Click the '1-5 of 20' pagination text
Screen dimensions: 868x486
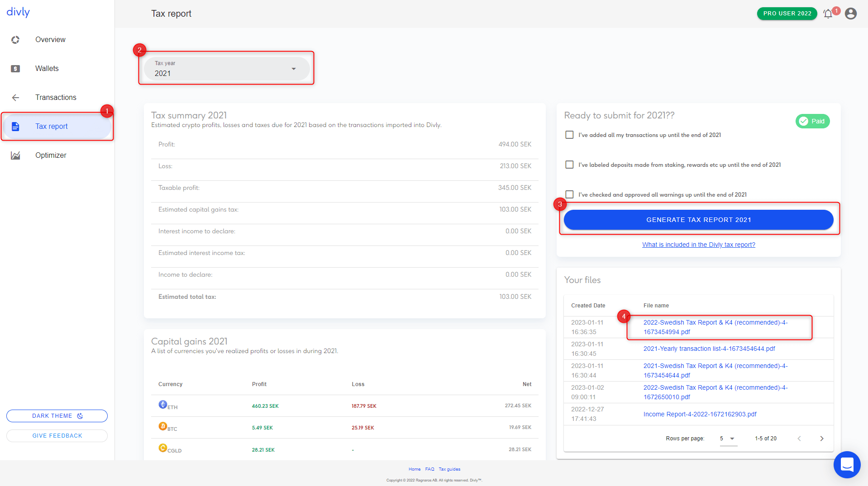[766, 439]
